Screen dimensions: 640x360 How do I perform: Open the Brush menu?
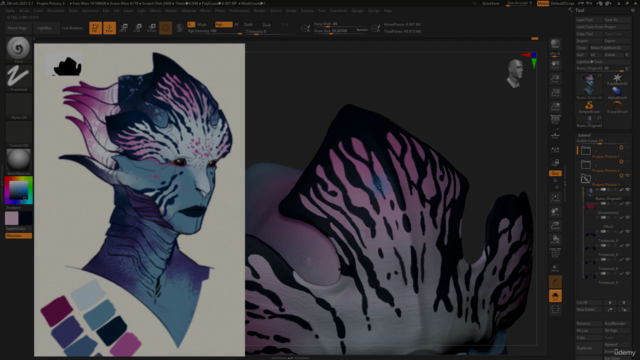point(24,11)
